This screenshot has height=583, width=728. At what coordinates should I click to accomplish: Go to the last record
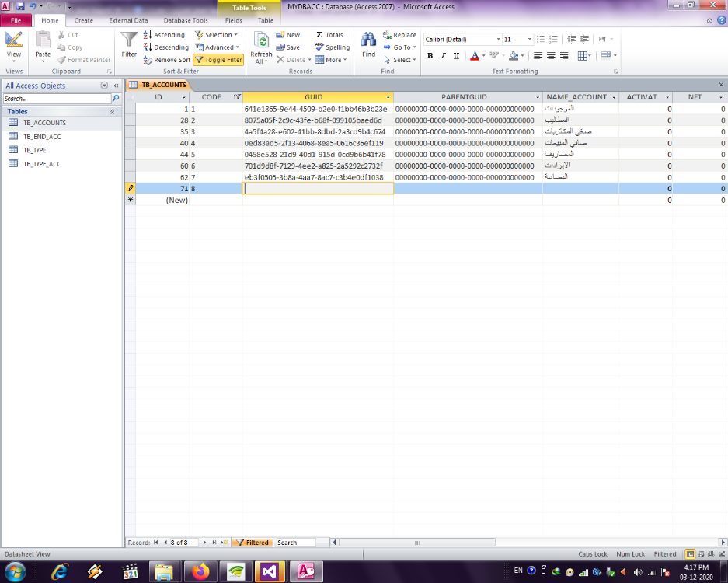click(214, 542)
